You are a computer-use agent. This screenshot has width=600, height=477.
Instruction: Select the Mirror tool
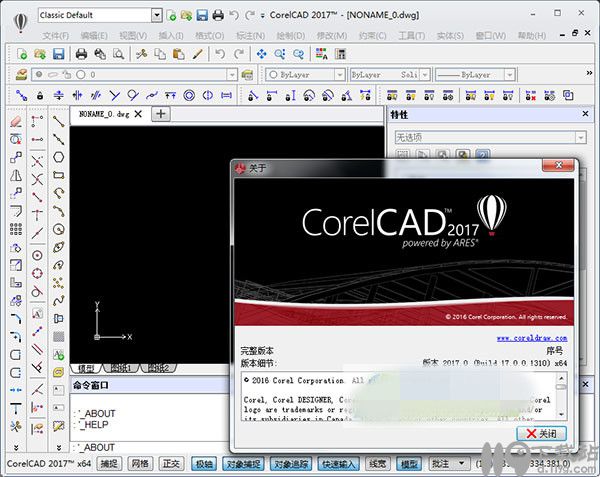pos(16,176)
